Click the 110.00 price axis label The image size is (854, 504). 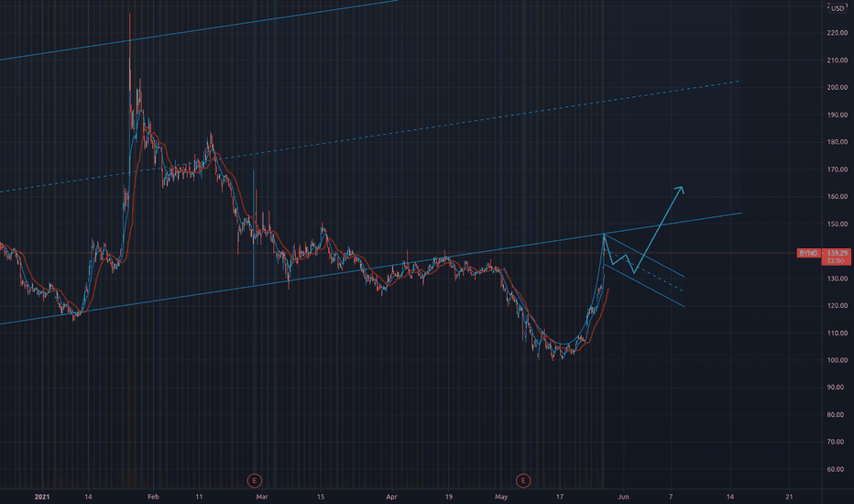(838, 333)
